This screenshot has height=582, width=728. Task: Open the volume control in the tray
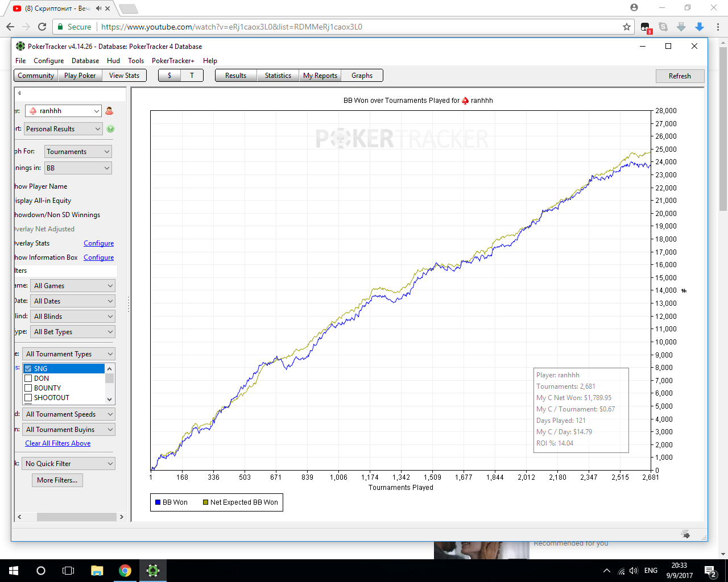pyautogui.click(x=634, y=571)
